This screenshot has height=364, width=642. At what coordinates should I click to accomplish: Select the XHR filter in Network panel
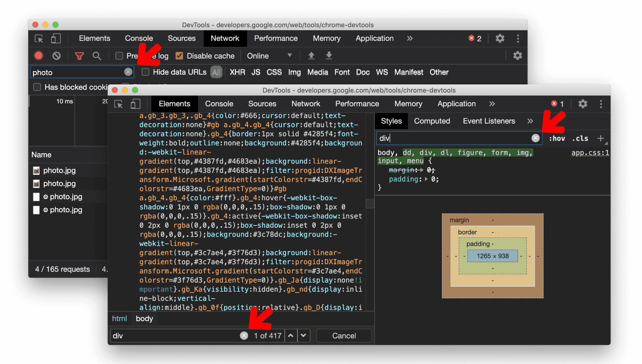click(x=236, y=72)
